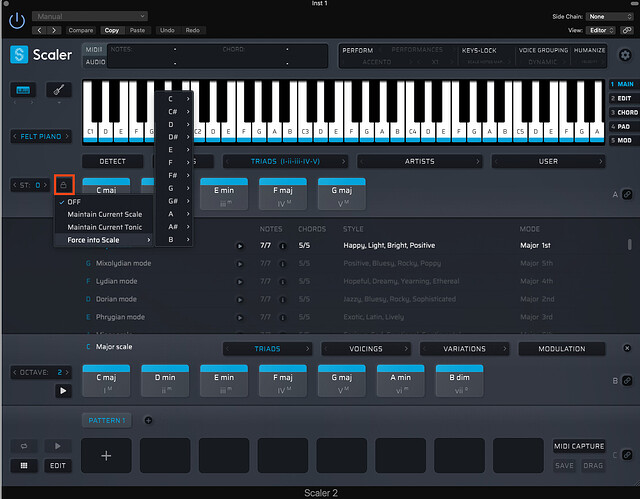Toggle pattern loop button
Viewport: 640px width, 499px height.
pyautogui.click(x=24, y=446)
